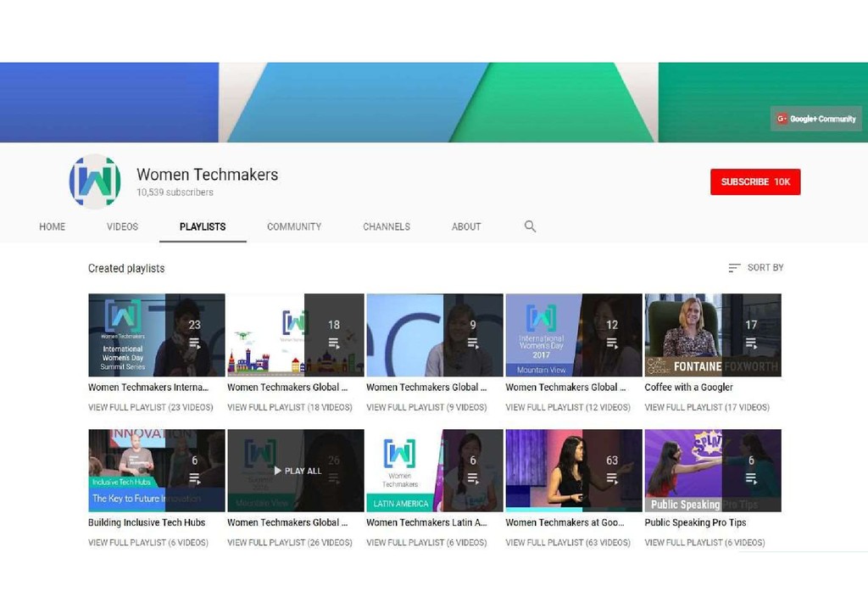Click the 17-video playlist queue icon

click(751, 343)
